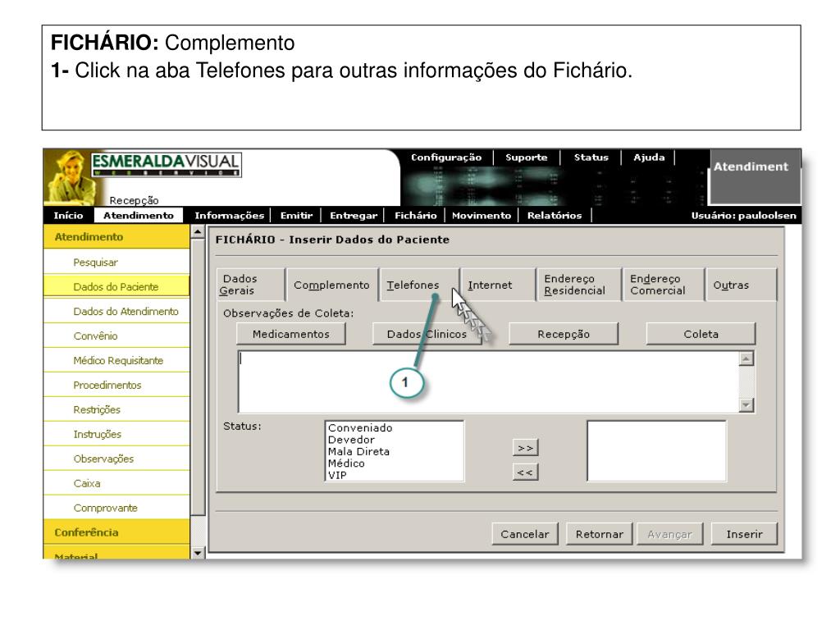Select the Atendimento navigation tab
The width and height of the screenshot is (840, 630).
click(138, 216)
